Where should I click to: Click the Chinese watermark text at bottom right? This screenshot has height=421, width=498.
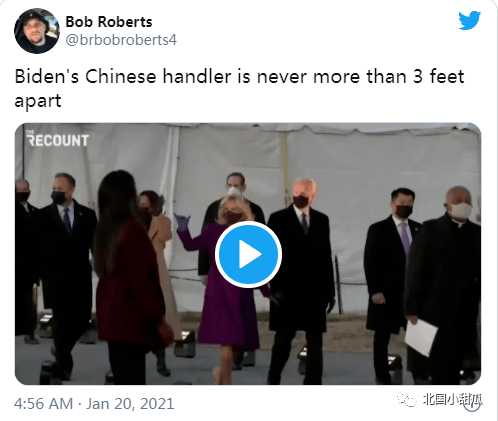[x=452, y=399]
